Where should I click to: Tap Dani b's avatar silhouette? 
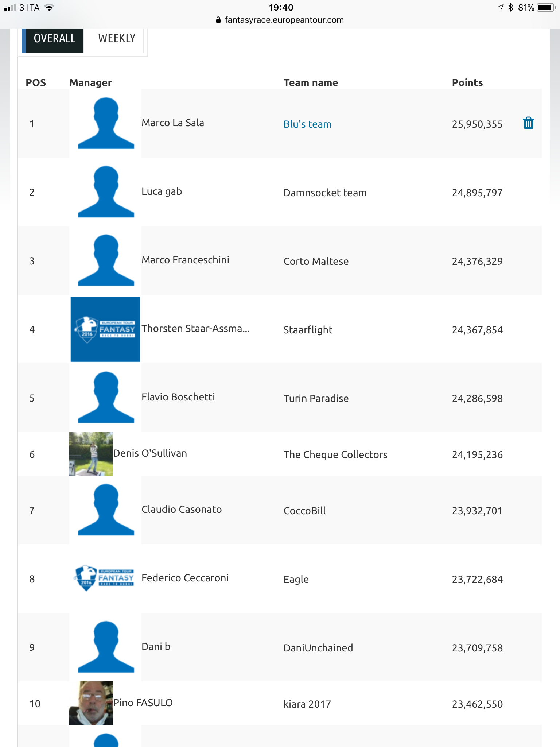click(x=106, y=647)
